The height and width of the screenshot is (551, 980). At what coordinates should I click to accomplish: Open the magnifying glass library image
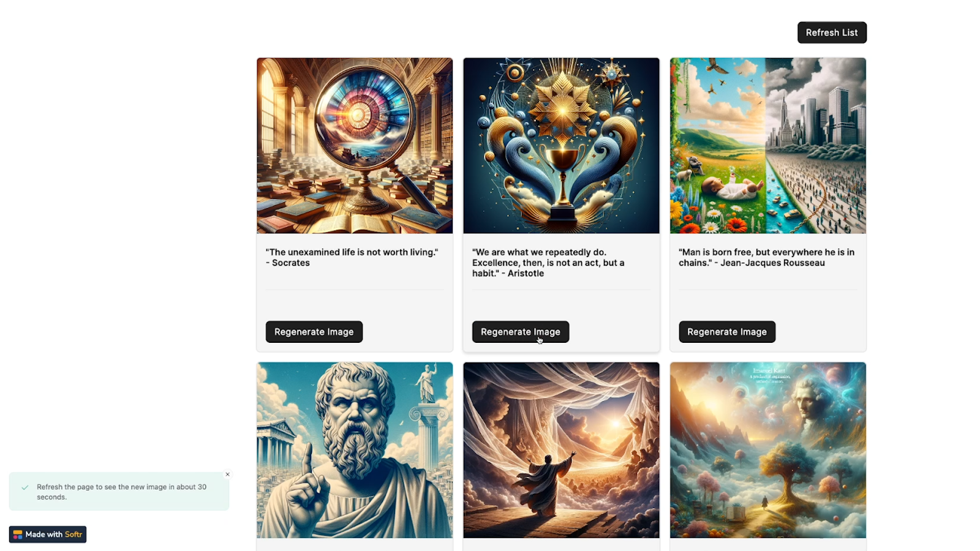tap(355, 146)
